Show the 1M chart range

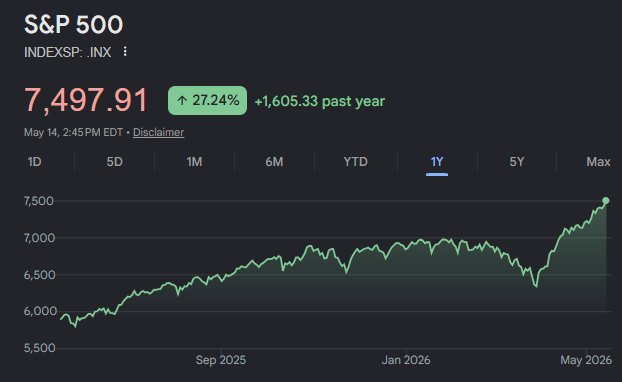coord(194,162)
